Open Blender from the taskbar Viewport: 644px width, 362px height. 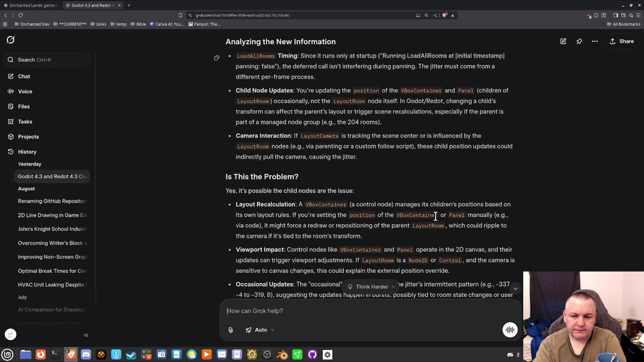coord(282,354)
